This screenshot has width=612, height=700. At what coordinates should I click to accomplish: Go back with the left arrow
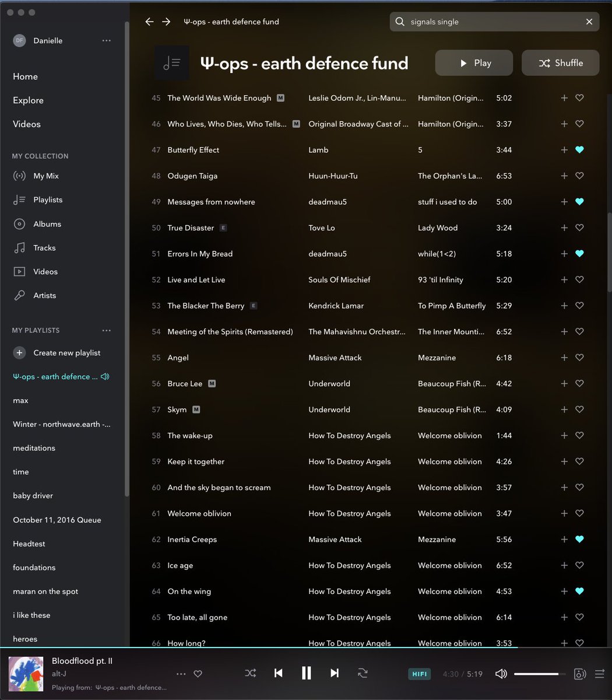pyautogui.click(x=149, y=22)
